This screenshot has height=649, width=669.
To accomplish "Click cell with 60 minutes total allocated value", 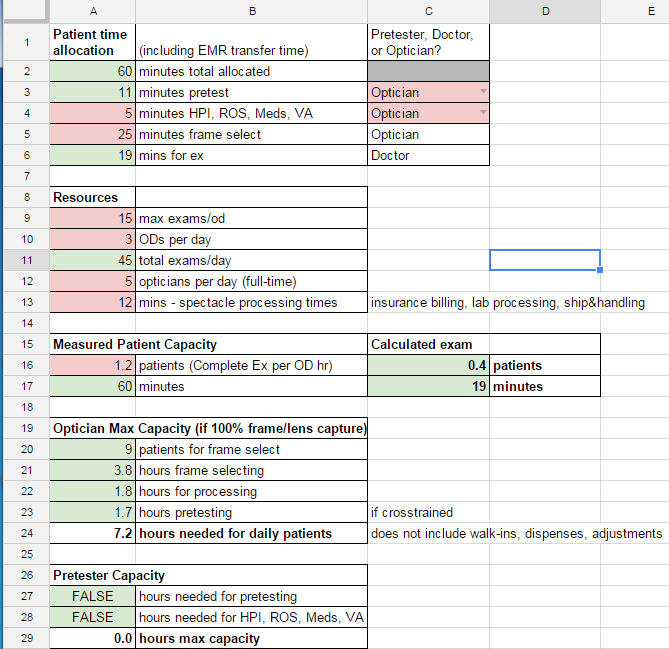I will click(x=93, y=71).
